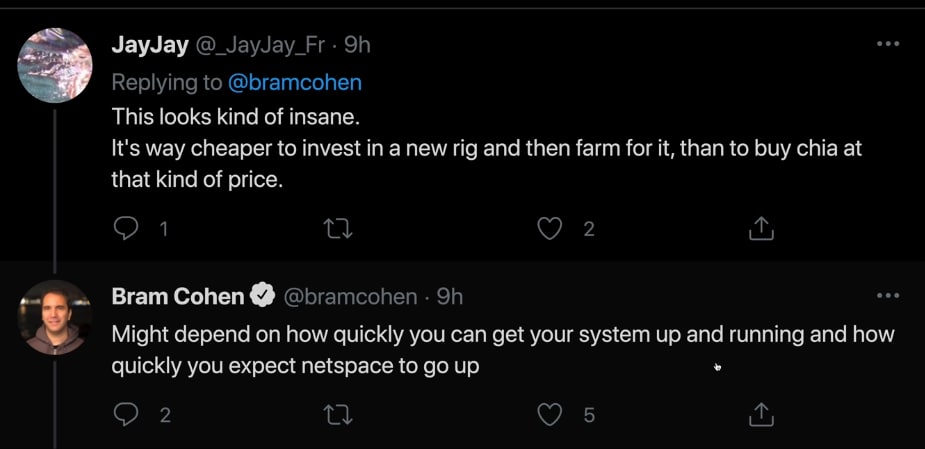Open JayJay's tweet 9h timestamp

click(x=357, y=45)
